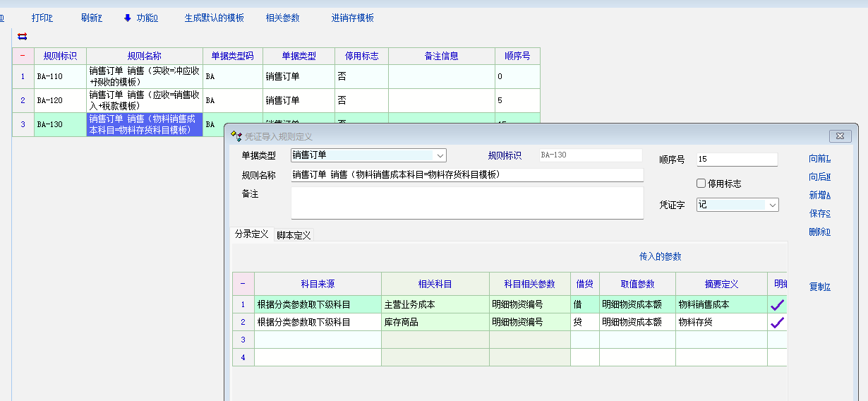
Task: Click the 库存商品 cell
Action: (x=435, y=323)
